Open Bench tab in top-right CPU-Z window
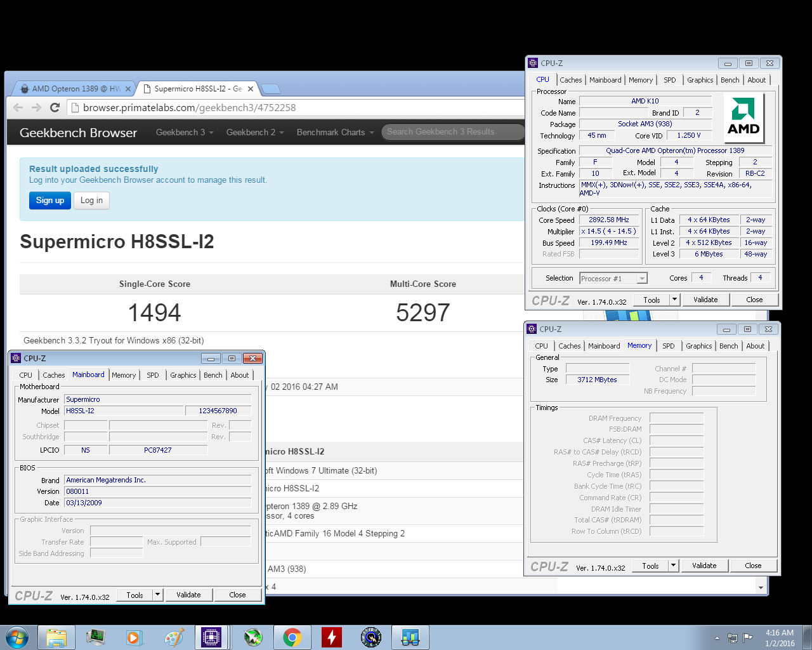 pyautogui.click(x=730, y=80)
